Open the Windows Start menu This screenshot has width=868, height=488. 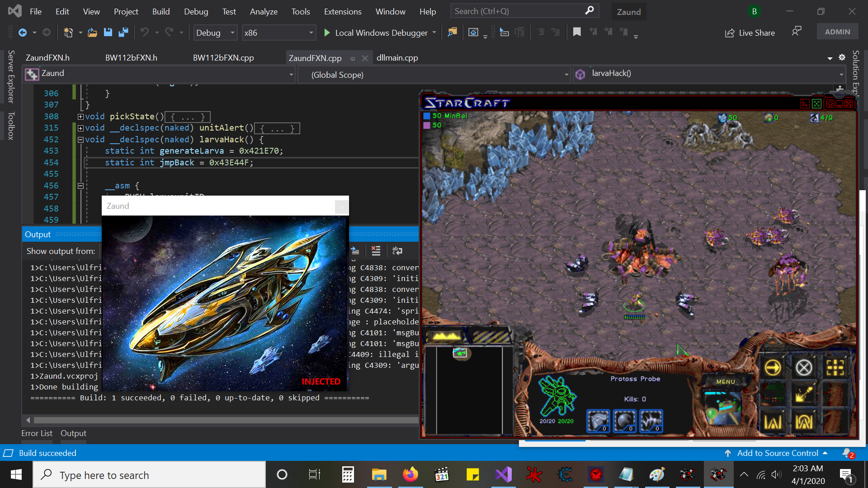[16, 474]
